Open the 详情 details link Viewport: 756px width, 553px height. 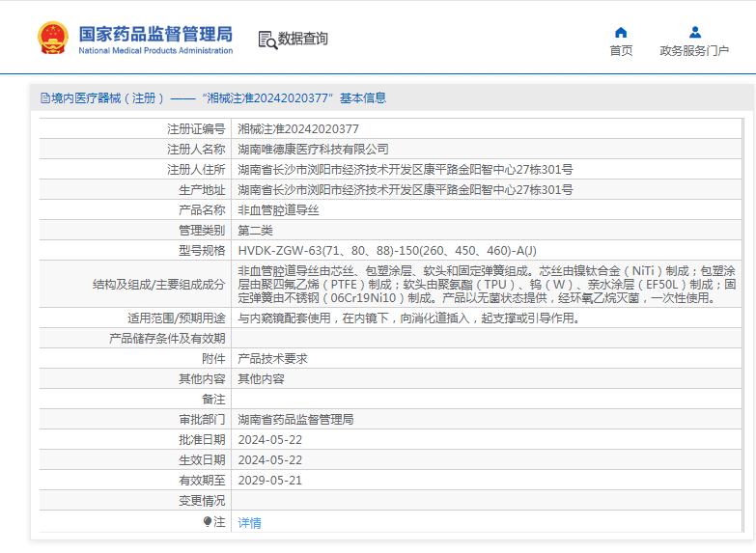pos(250,523)
